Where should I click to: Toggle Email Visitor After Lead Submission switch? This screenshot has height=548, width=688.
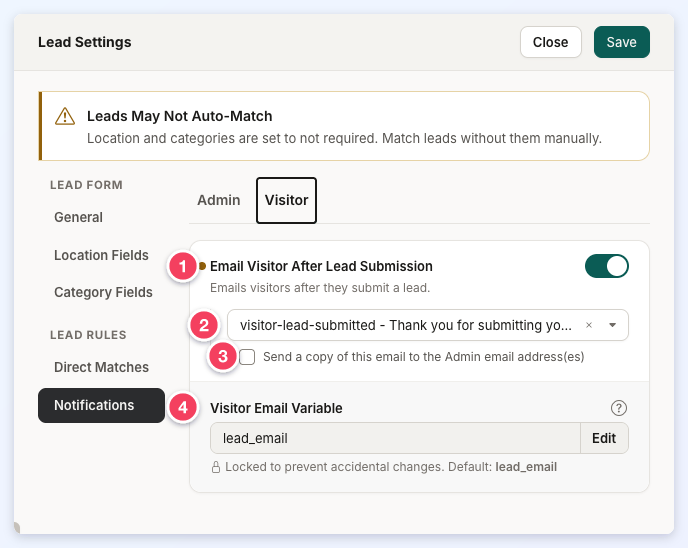606,266
